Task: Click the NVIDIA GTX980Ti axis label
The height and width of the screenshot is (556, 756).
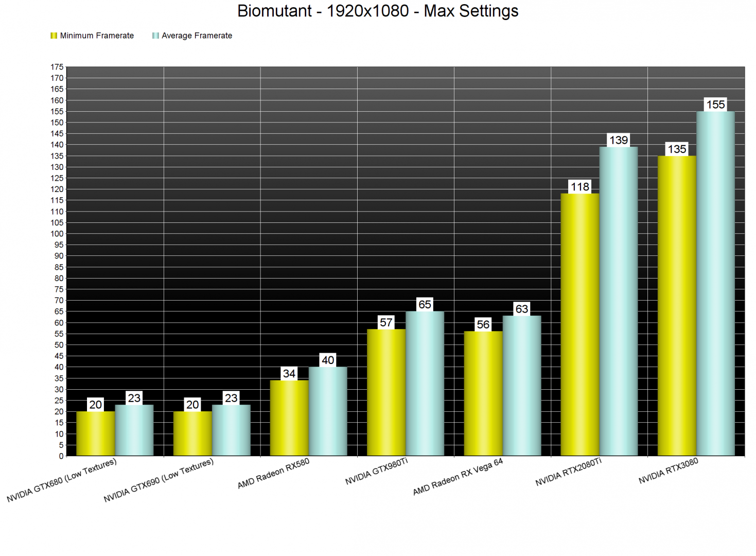Action: click(376, 471)
